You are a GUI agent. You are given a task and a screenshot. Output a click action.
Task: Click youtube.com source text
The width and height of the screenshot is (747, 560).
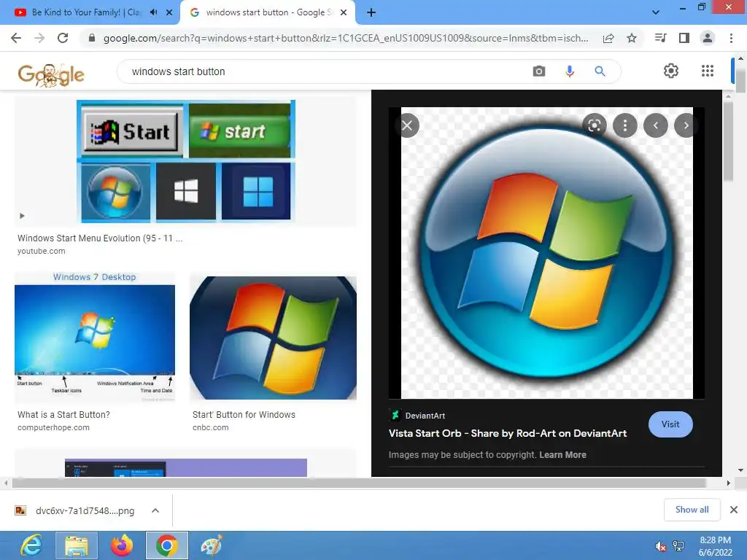tap(42, 251)
